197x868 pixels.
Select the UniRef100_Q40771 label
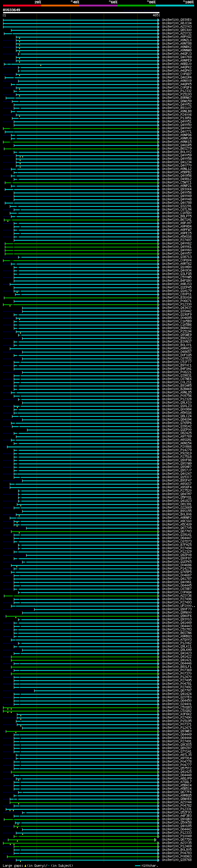click(x=176, y=132)
